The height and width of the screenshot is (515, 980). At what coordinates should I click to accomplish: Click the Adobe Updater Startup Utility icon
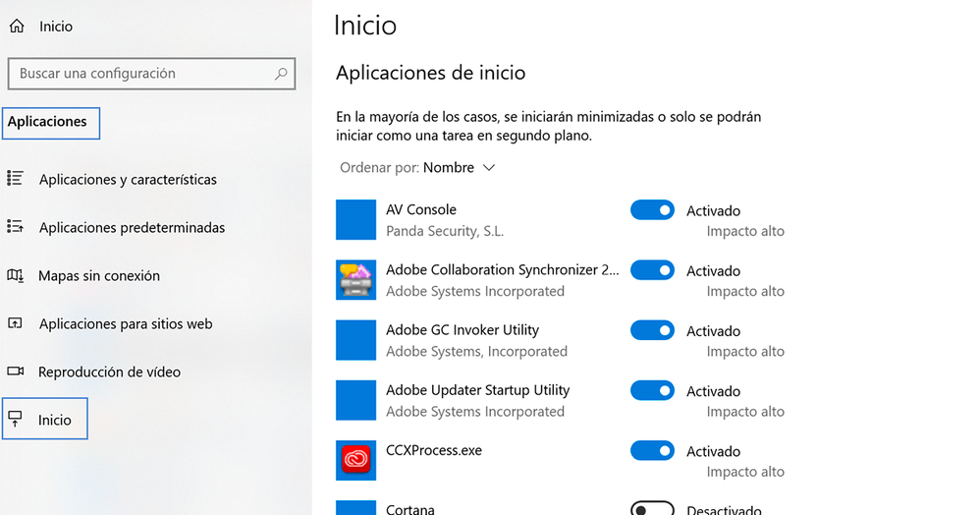pos(355,400)
